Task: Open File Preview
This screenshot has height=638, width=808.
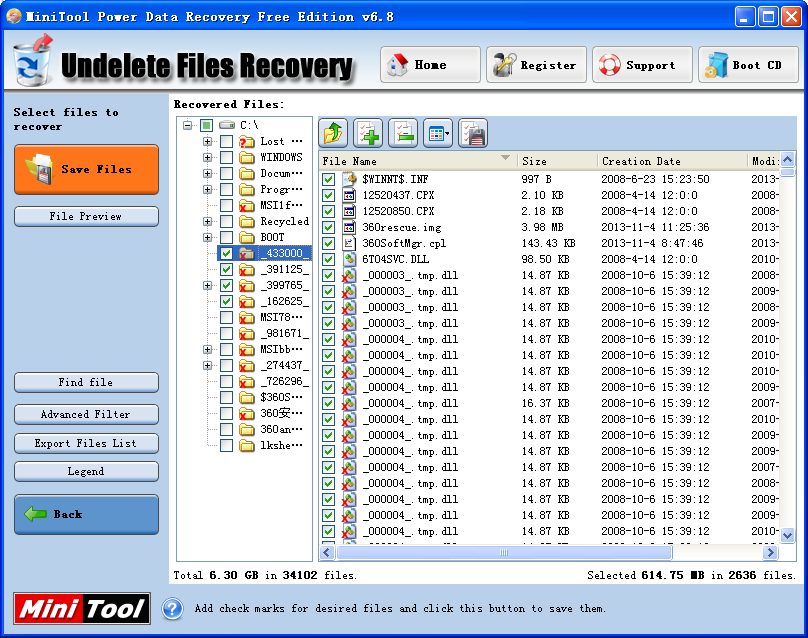Action: click(x=86, y=216)
